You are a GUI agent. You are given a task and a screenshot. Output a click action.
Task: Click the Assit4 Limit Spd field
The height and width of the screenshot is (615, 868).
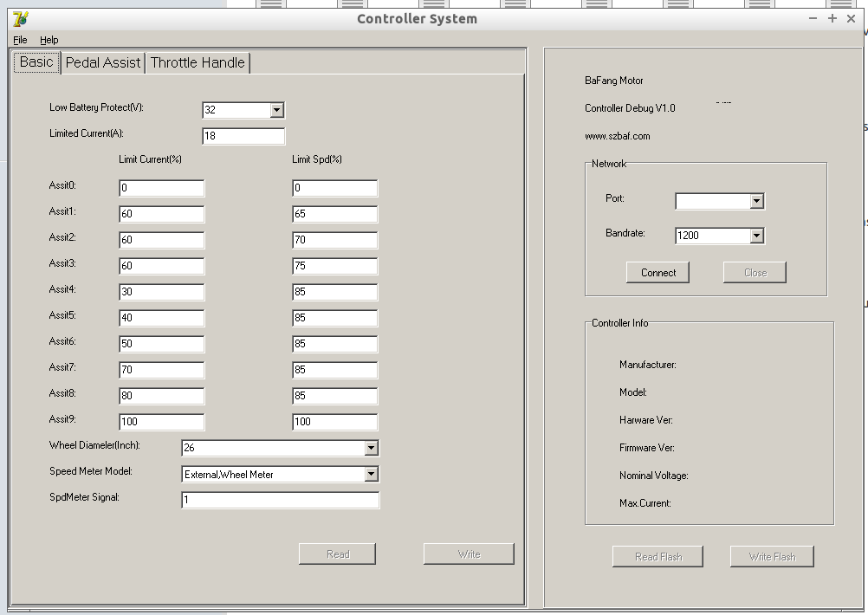click(335, 292)
